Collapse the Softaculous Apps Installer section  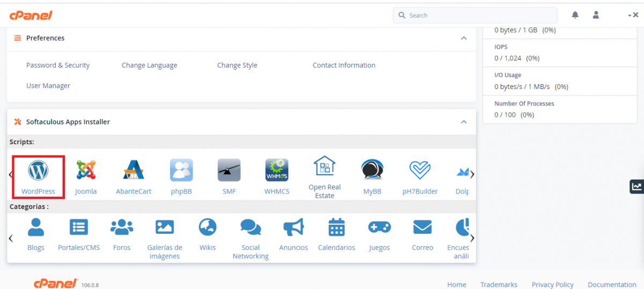[x=464, y=122]
